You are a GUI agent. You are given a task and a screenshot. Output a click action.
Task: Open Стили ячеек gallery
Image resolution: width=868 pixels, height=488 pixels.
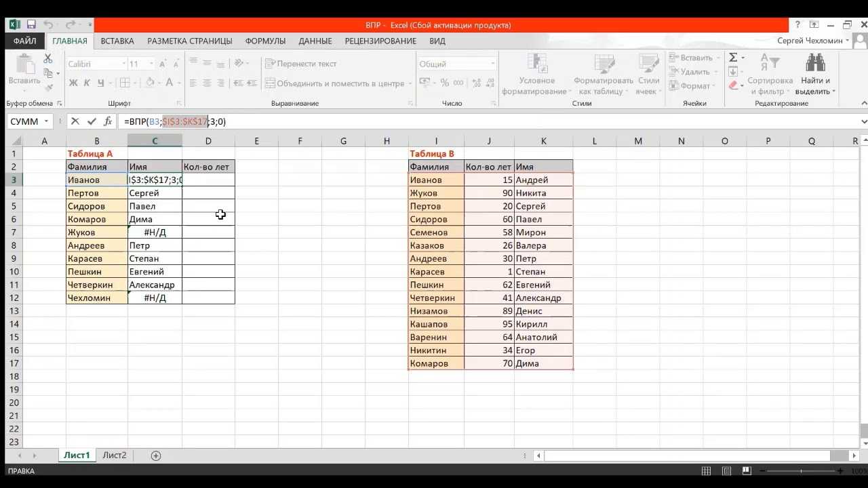(x=649, y=75)
